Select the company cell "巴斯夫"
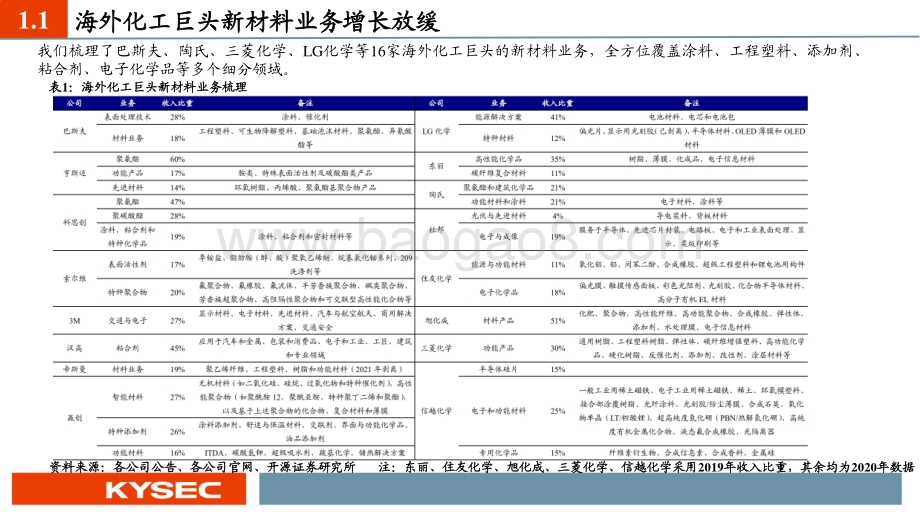This screenshot has width=920, height=518. pos(75,131)
